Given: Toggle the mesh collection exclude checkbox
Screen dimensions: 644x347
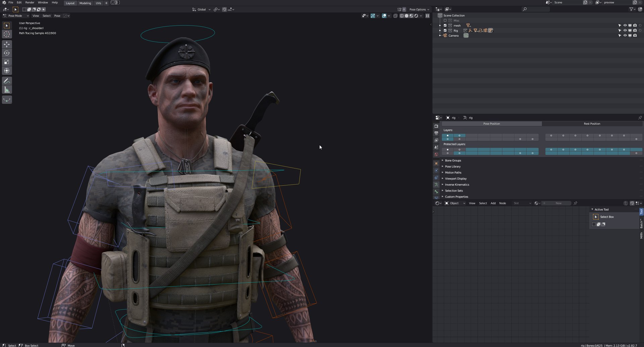Looking at the screenshot, I should [x=445, y=25].
